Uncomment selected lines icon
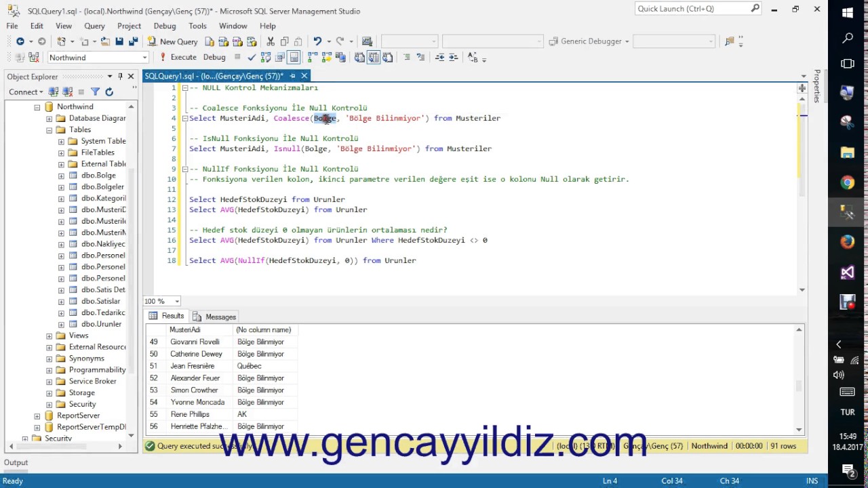Viewport: 868px width, 488px height. 420,58
